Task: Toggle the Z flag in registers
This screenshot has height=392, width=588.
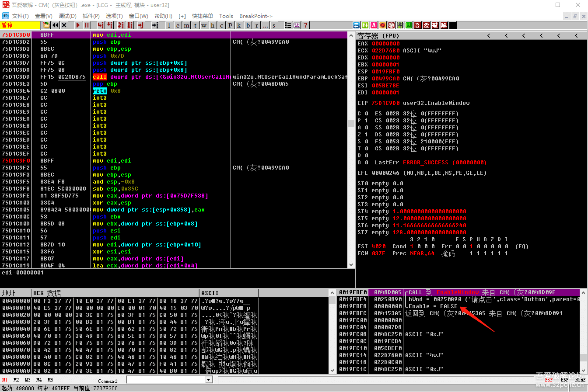Action: [x=366, y=135]
